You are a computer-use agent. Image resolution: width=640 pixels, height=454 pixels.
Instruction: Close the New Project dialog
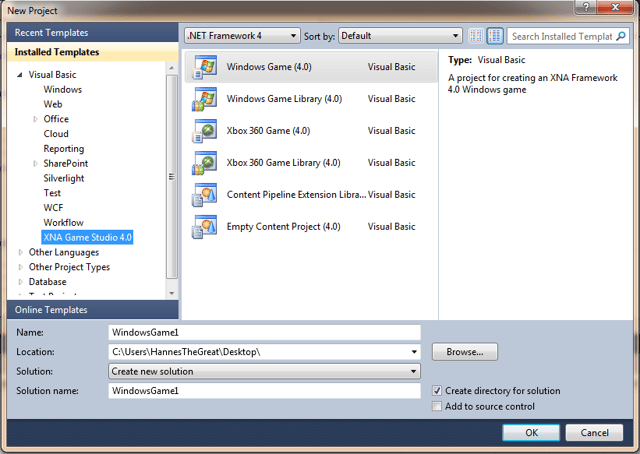615,7
